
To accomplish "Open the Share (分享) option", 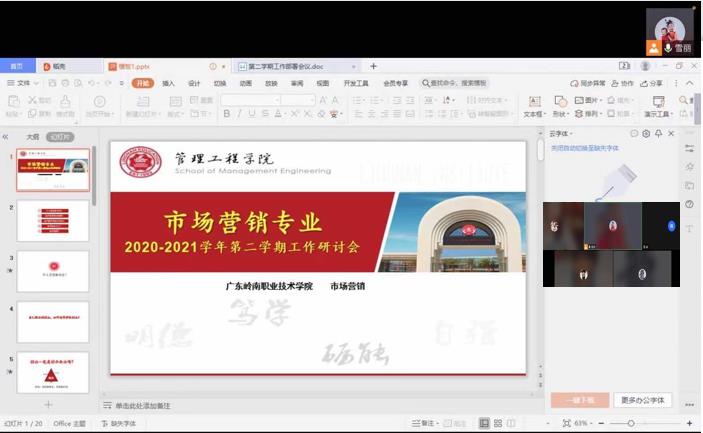I will coord(653,83).
